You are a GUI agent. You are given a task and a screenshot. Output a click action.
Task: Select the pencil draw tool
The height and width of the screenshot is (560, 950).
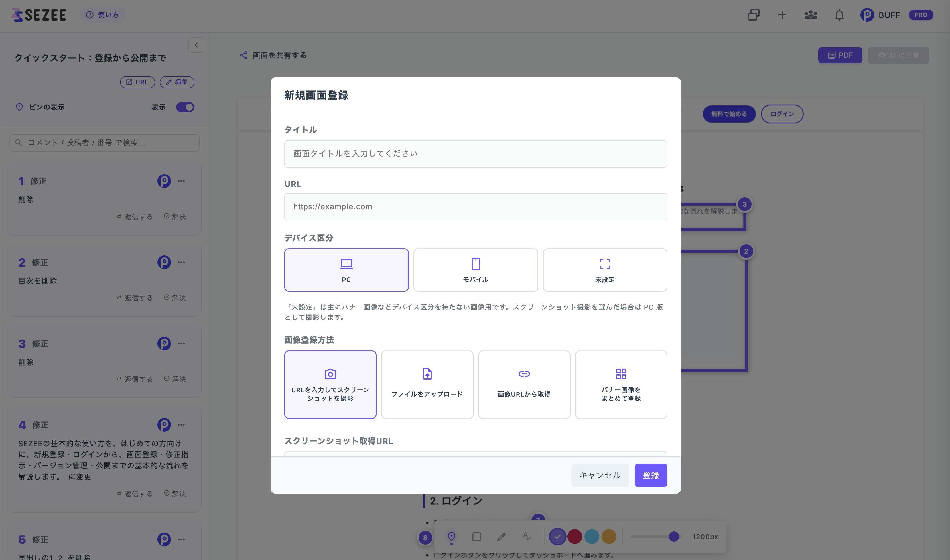pos(502,537)
